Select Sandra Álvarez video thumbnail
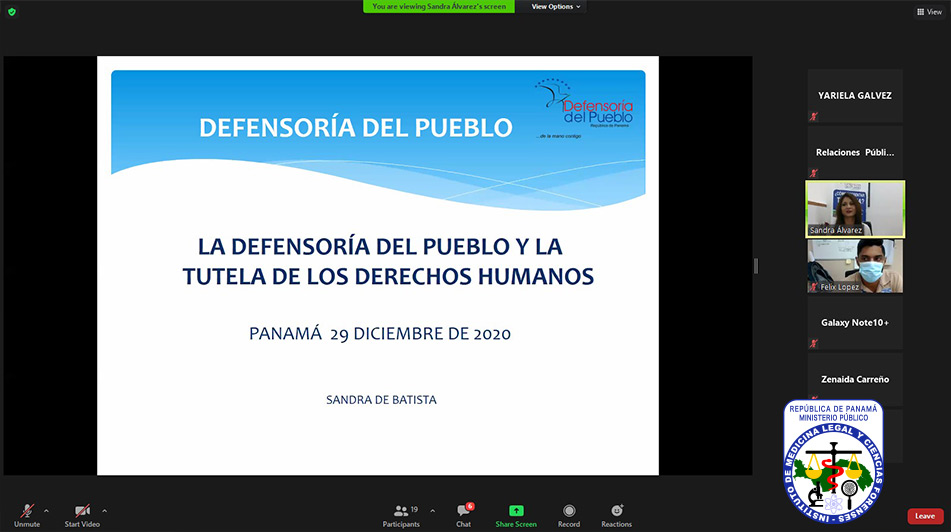This screenshot has height=532, width=951. coord(855,209)
